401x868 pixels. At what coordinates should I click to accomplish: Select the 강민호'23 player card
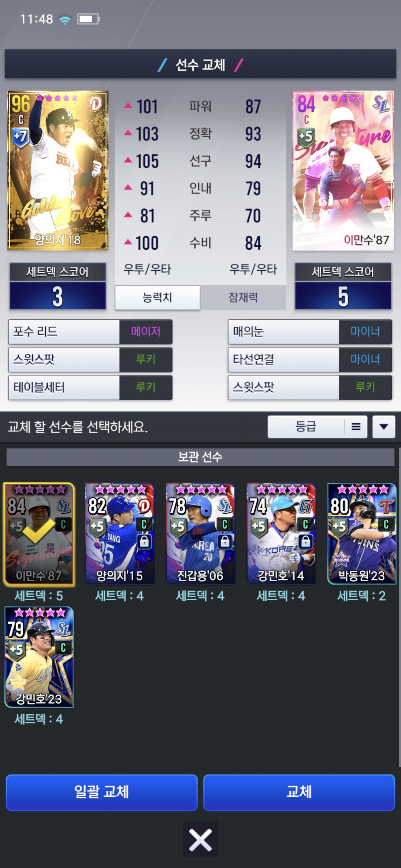(39, 657)
